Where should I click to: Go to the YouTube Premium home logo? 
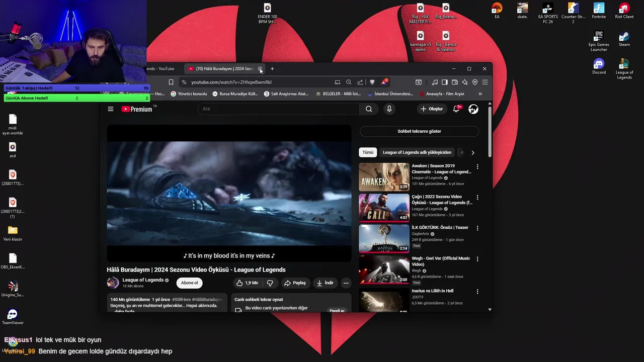coord(137,109)
